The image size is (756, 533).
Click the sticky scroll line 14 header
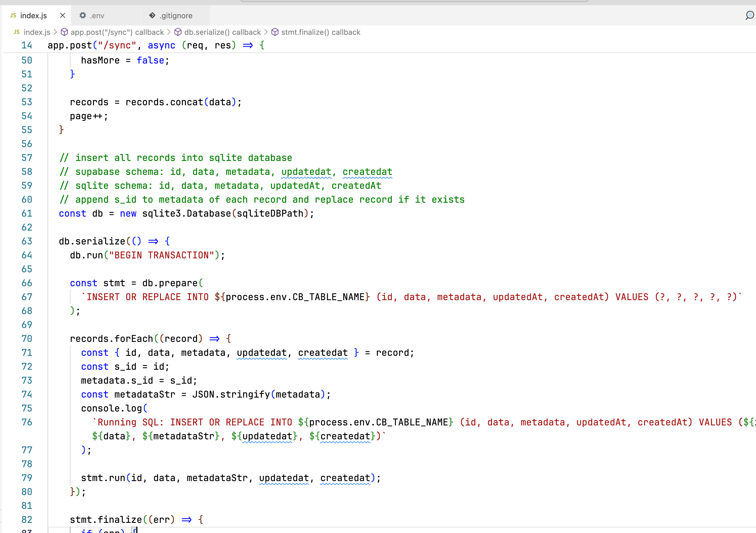(x=155, y=45)
